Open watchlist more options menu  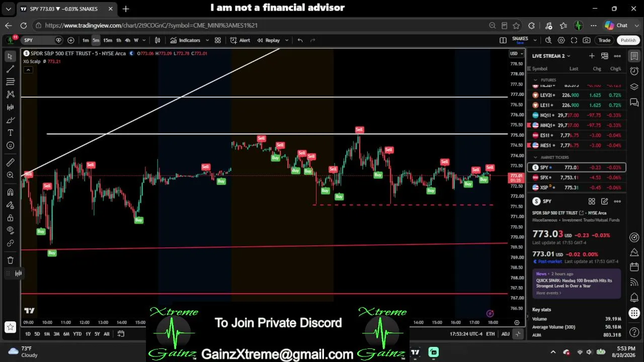pyautogui.click(x=617, y=56)
